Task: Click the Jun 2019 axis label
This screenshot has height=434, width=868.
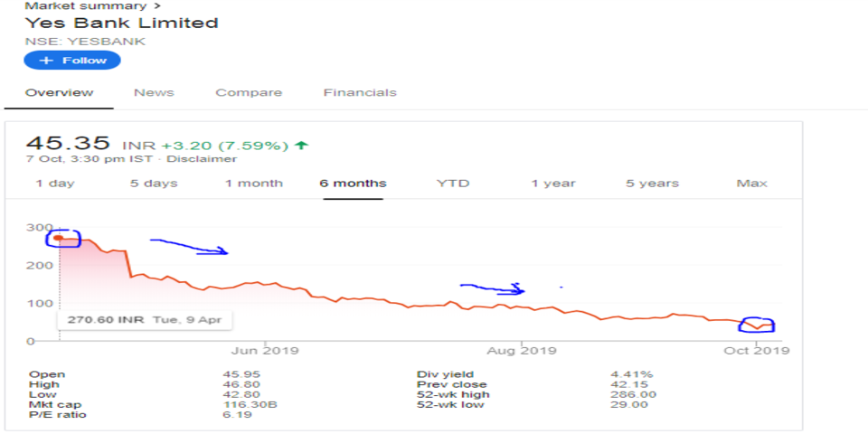Action: click(265, 351)
